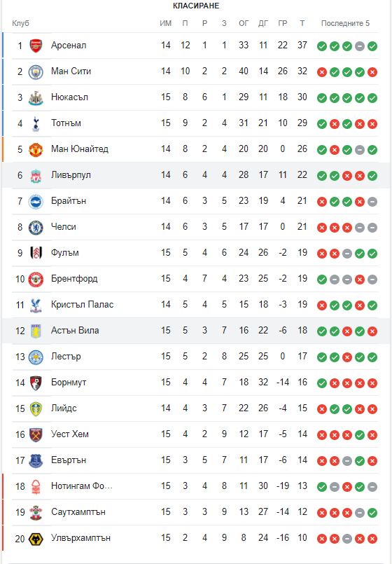Image resolution: width=392 pixels, height=564 pixels.
Task: Click Newcastle's last green win icon
Action: (x=372, y=98)
